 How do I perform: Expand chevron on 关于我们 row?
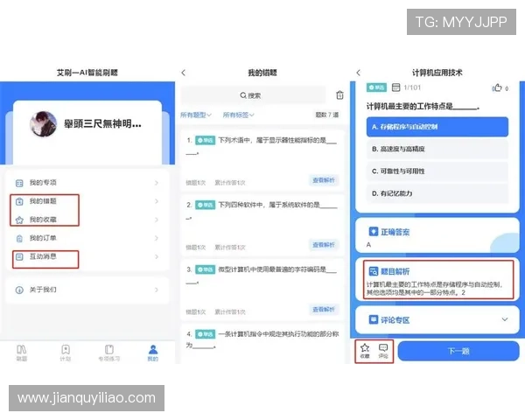[x=157, y=290]
